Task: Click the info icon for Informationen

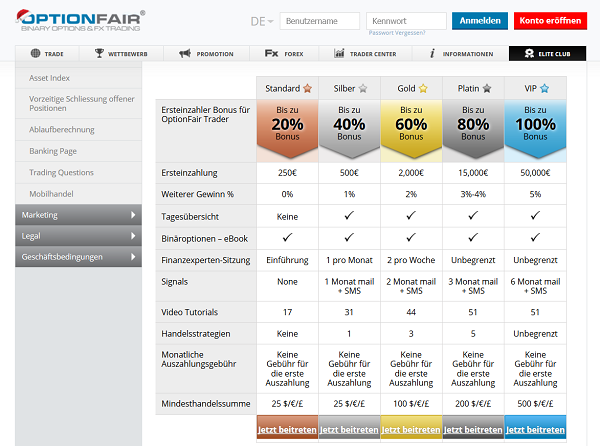Action: (x=432, y=54)
